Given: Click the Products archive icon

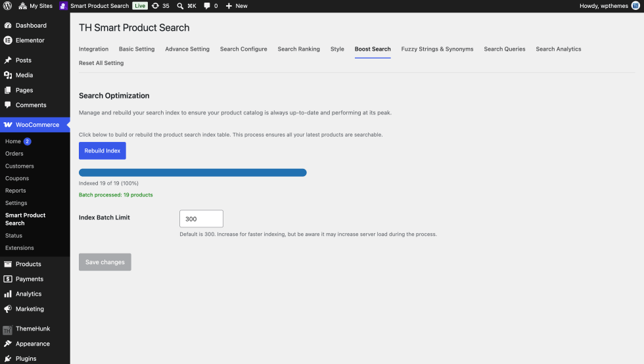Looking at the screenshot, I should point(8,264).
